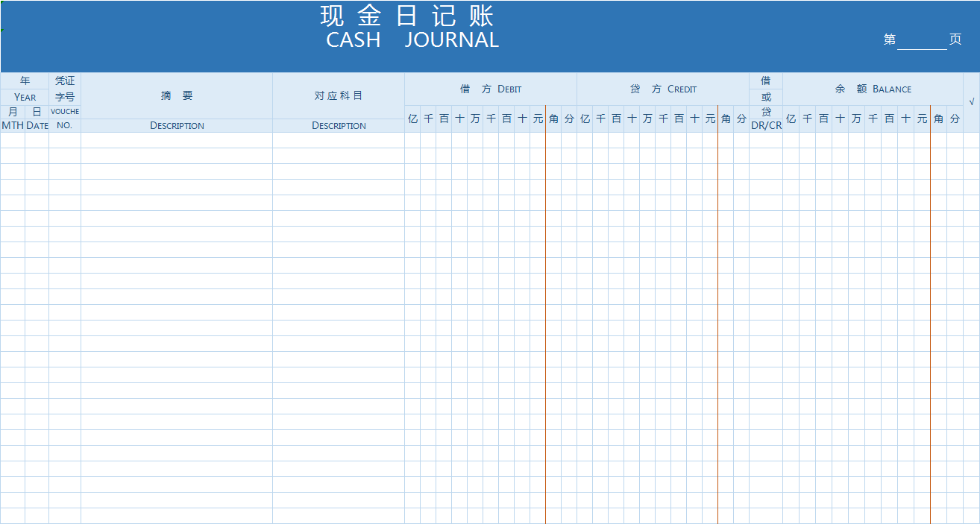Select the 摘要 DESCRIPTION column header
This screenshot has width=980, height=524.
[x=177, y=97]
